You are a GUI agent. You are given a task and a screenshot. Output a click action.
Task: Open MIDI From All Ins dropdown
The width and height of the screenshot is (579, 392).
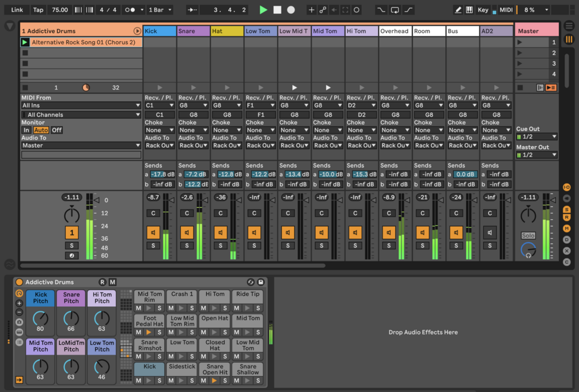click(x=81, y=105)
